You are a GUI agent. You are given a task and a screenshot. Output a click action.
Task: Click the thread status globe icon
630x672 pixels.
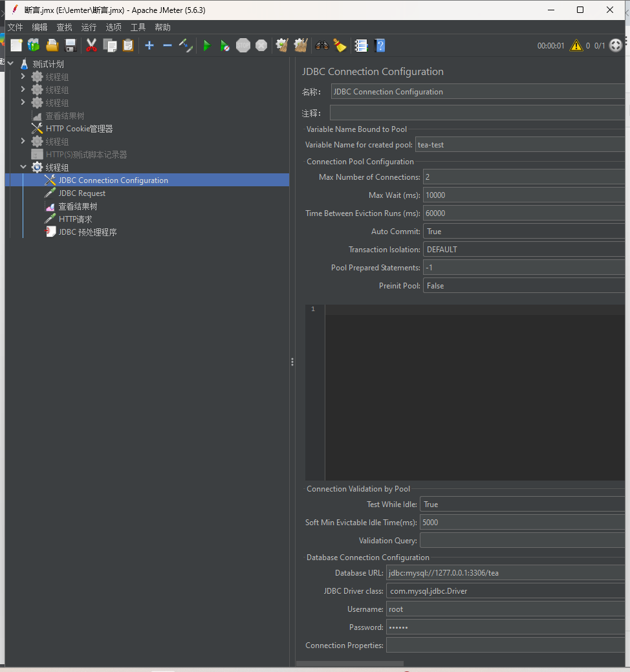tap(615, 45)
